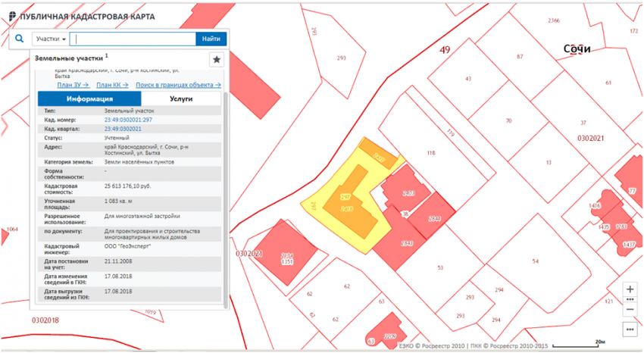
Task: Select parcel 54 on the map
Action: (x=535, y=261)
